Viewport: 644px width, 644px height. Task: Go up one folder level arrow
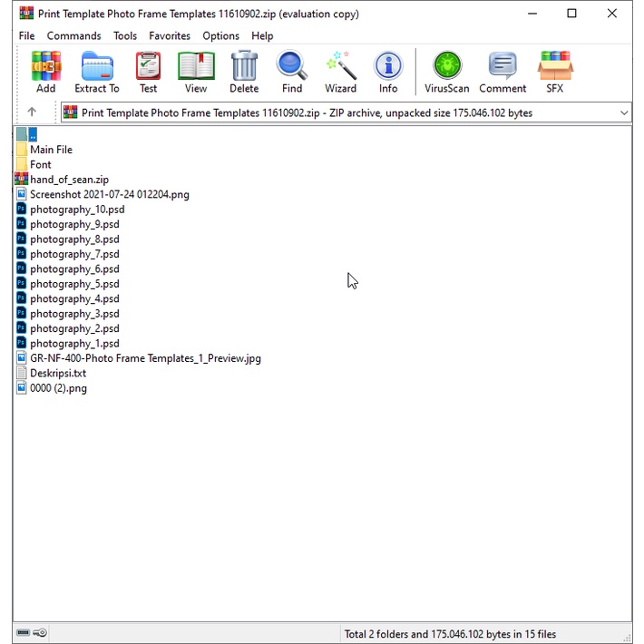[x=32, y=112]
